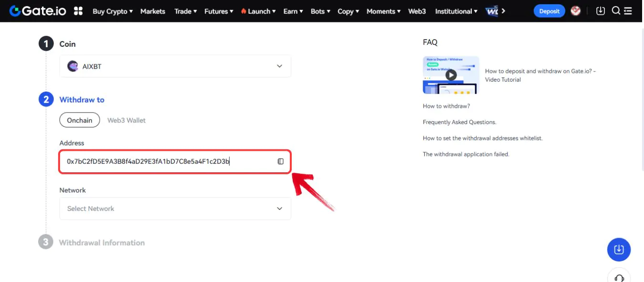Expand the Institutional menu
644x282 pixels.
click(x=456, y=11)
